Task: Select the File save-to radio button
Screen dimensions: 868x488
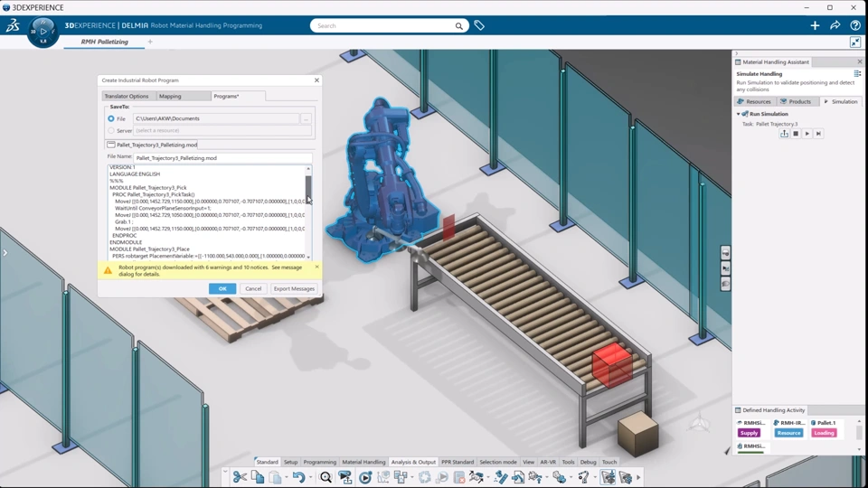Action: [111, 118]
